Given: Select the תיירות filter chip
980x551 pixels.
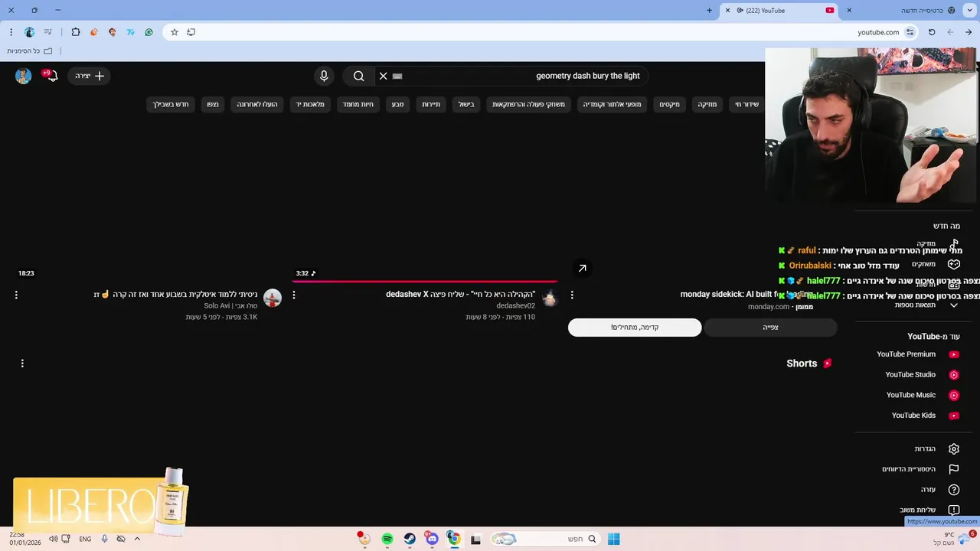Looking at the screenshot, I should [431, 104].
